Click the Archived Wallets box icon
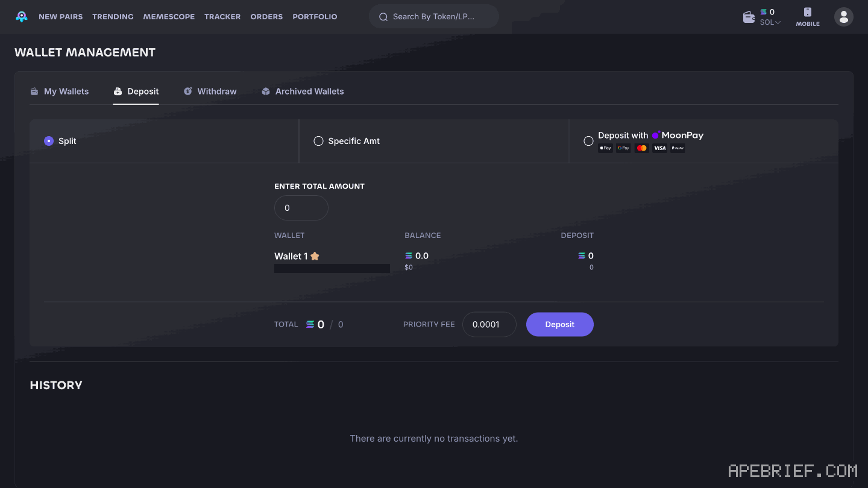This screenshot has width=868, height=488. 266,92
